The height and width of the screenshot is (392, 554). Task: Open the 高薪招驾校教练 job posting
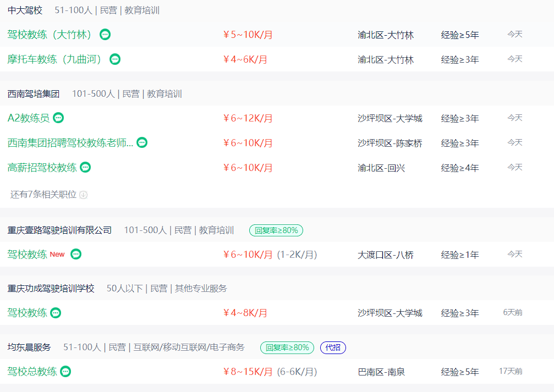click(x=42, y=167)
